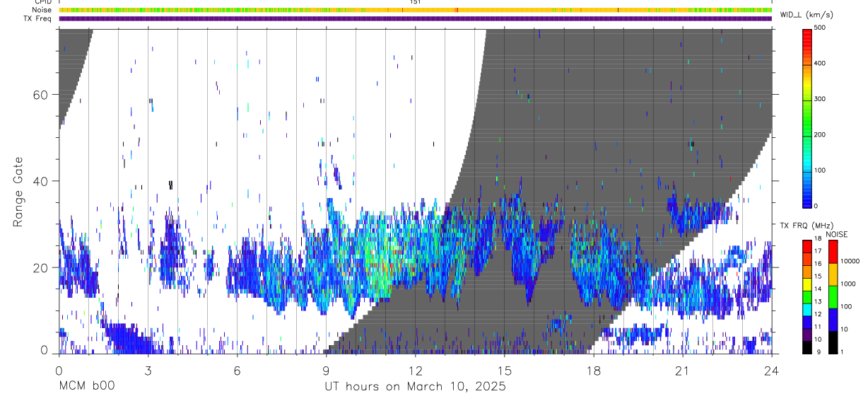
Task: Click the 100 value on the WID colorbar
Action: pyautogui.click(x=820, y=170)
